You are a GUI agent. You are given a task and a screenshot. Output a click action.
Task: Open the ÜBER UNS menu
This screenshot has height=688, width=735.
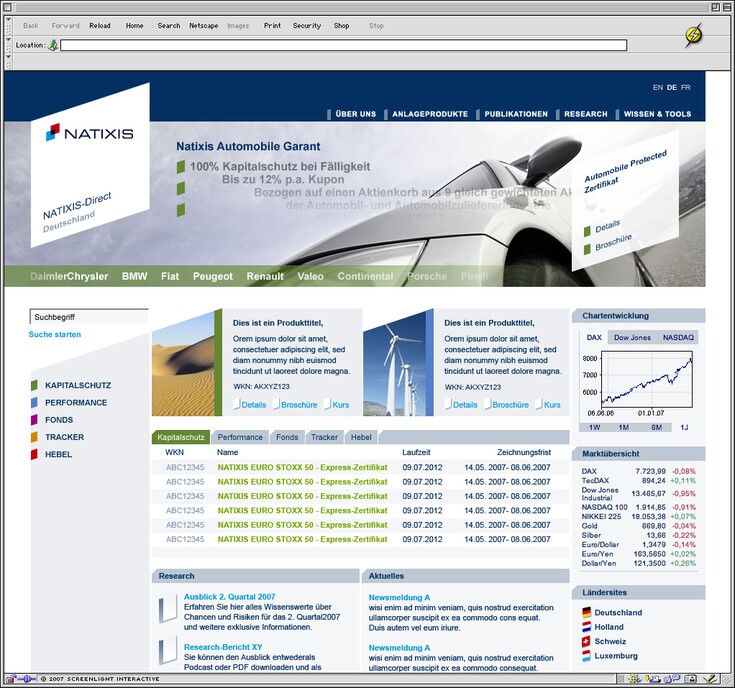pyautogui.click(x=356, y=114)
